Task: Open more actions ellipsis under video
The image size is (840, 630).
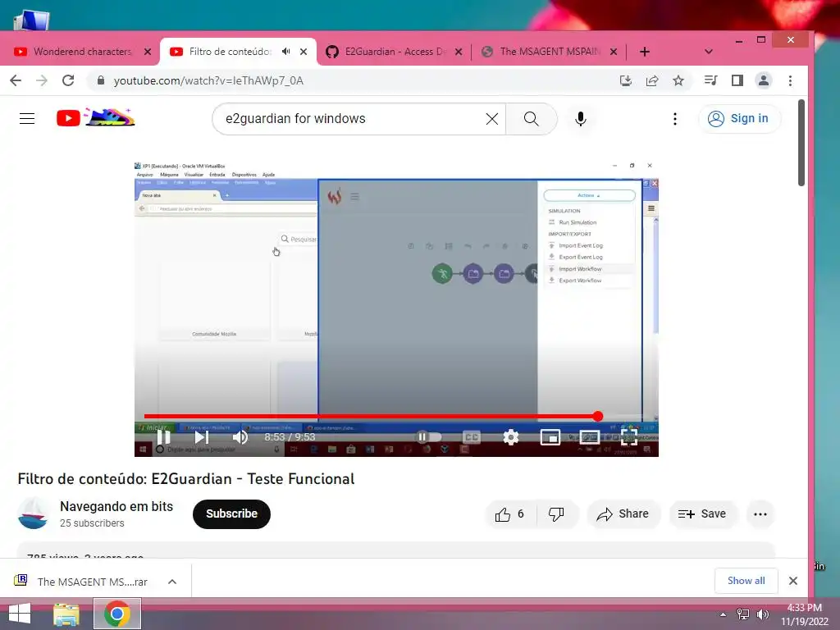Action: [760, 514]
